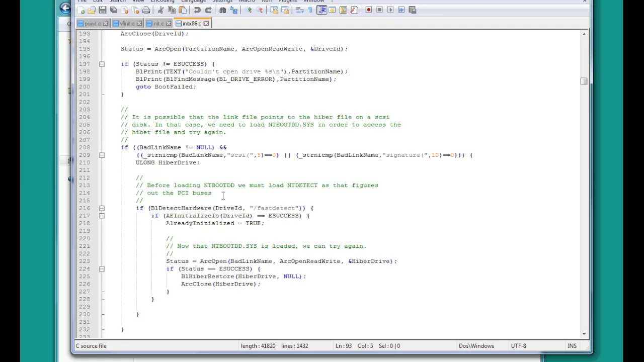Click the macro playback icon
This screenshot has width=644, height=362.
(x=391, y=10)
